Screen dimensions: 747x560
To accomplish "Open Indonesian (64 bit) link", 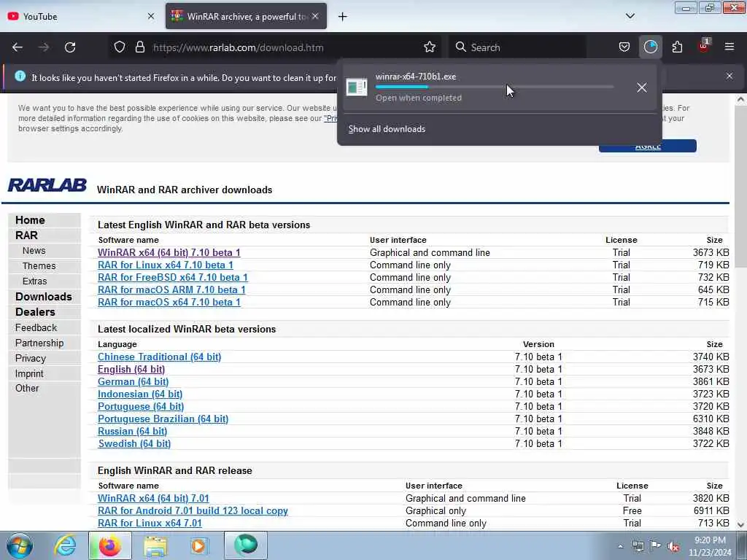I will click(140, 394).
